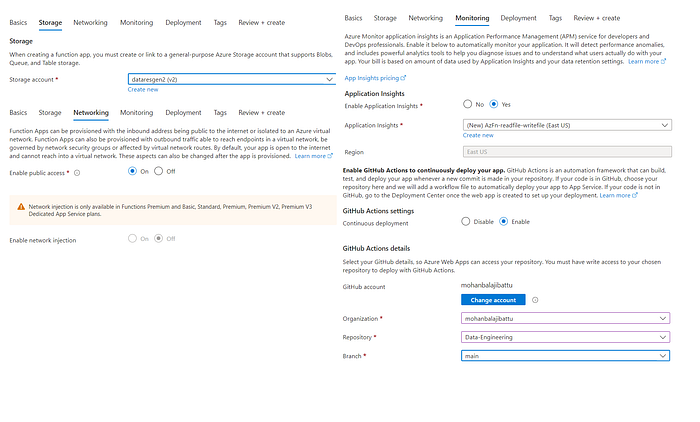Open Tags tab in Storage panel
This screenshot has height=422, width=700.
coord(220,22)
